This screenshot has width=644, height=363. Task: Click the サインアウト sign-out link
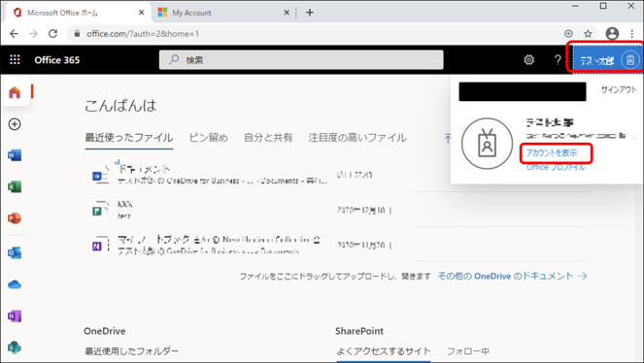coord(619,90)
